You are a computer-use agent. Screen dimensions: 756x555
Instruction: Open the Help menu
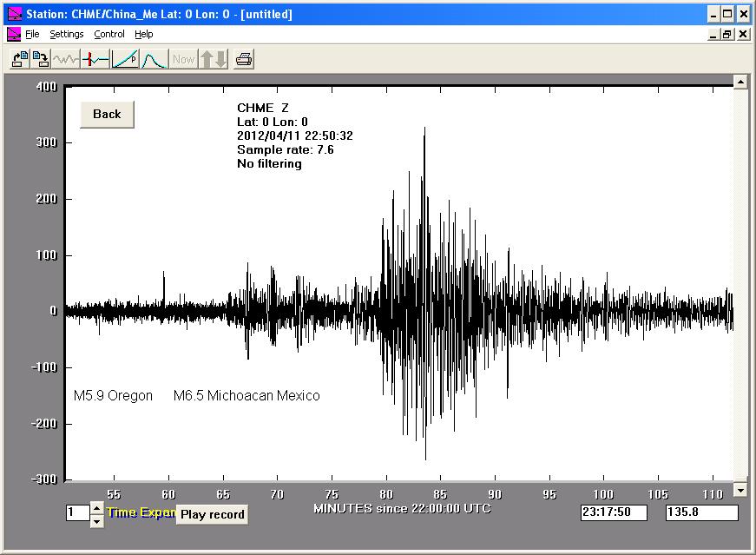click(144, 35)
